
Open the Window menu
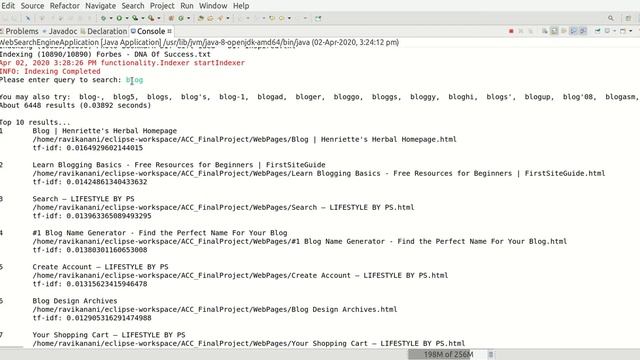point(213,6)
